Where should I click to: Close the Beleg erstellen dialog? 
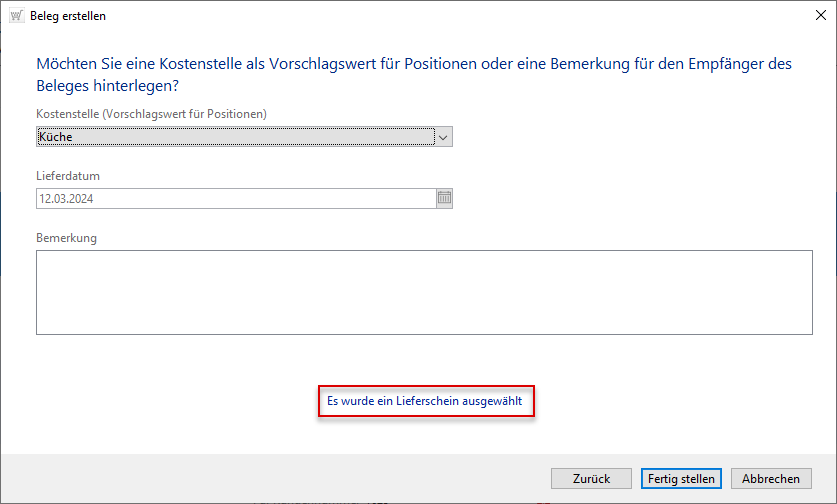[x=820, y=16]
